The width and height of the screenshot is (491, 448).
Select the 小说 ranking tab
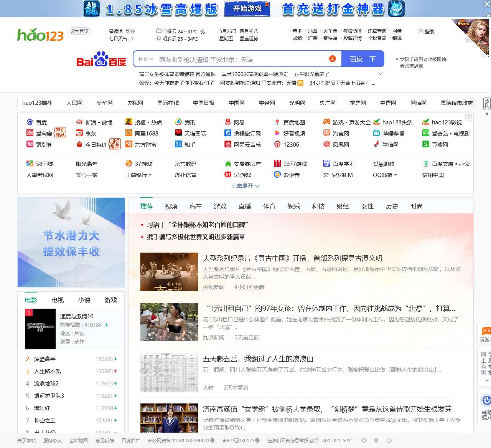84,300
